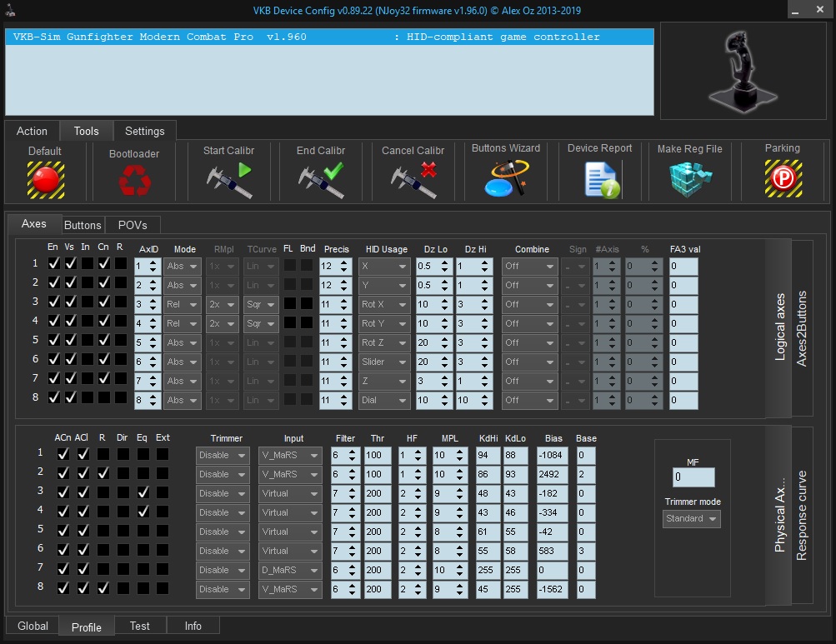
Task: Switch to Global bottom tab
Action: coord(33,626)
